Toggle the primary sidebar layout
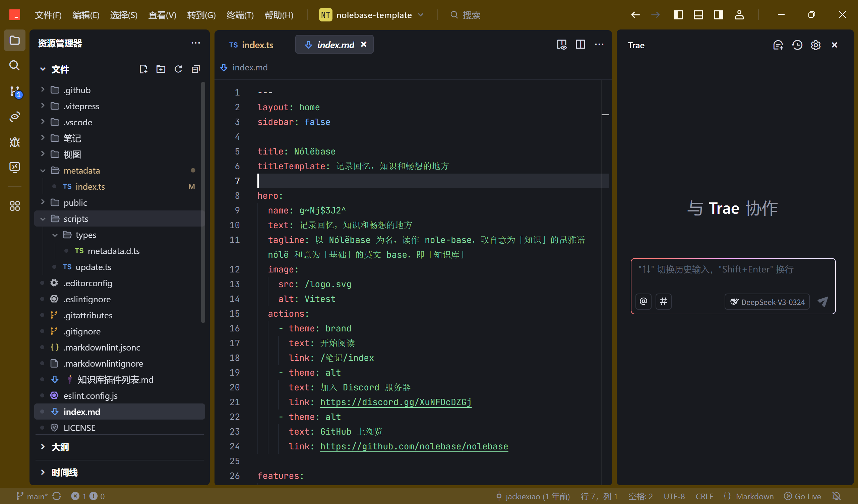858x504 pixels. click(678, 15)
